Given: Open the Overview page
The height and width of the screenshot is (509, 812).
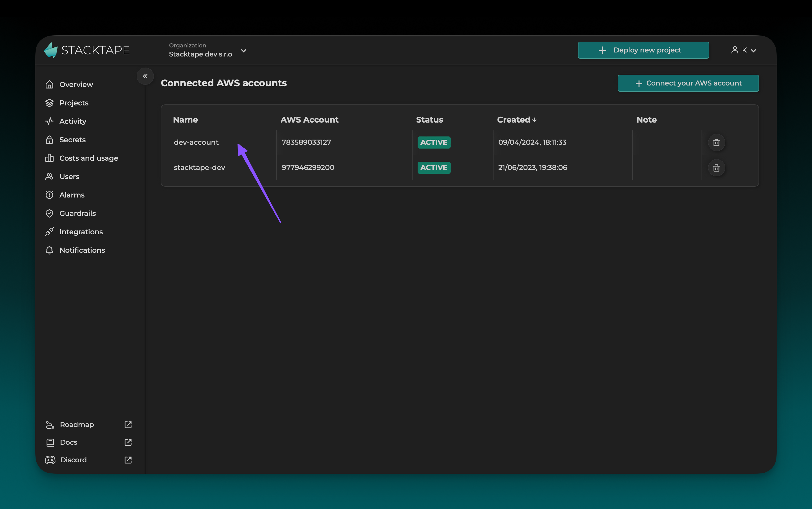Looking at the screenshot, I should pyautogui.click(x=76, y=84).
